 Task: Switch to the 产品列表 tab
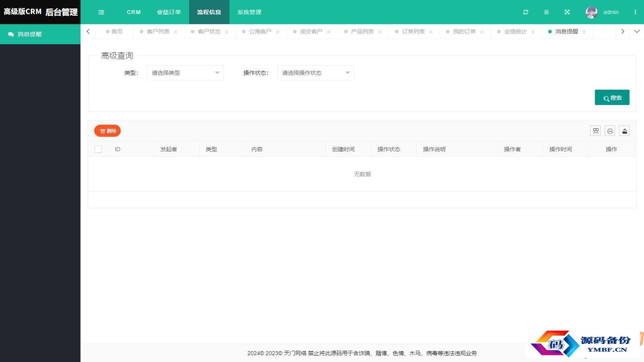362,31
